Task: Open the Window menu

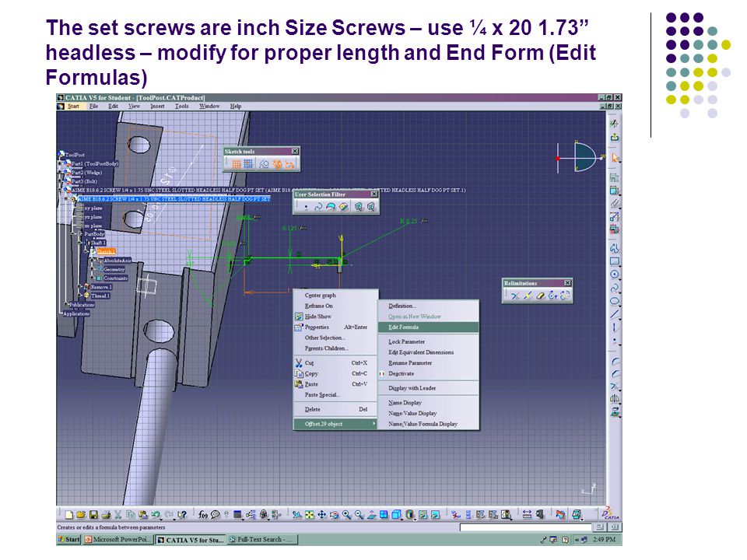Action: (x=209, y=107)
